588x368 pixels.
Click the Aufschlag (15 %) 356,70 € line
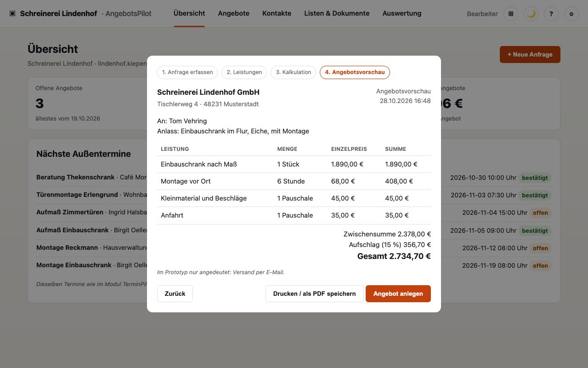click(x=390, y=245)
